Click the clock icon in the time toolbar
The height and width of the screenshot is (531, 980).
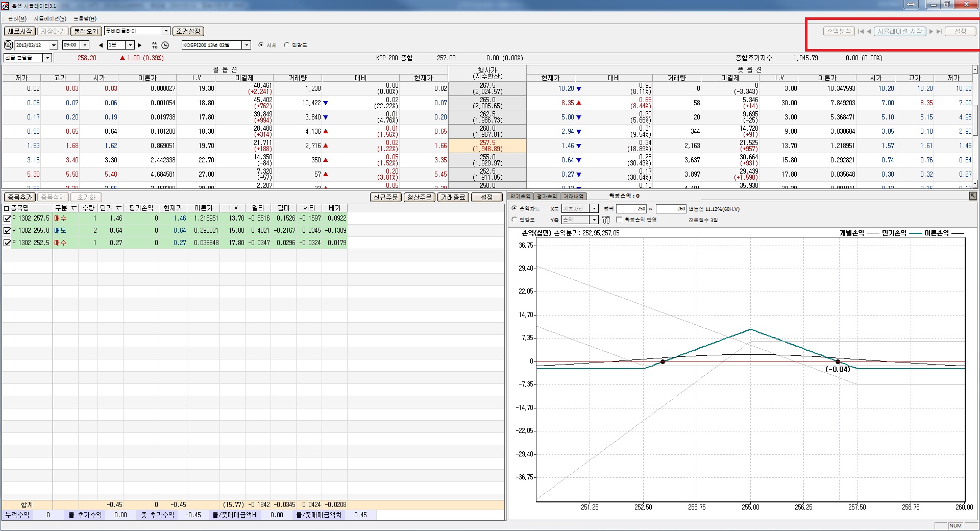(165, 45)
